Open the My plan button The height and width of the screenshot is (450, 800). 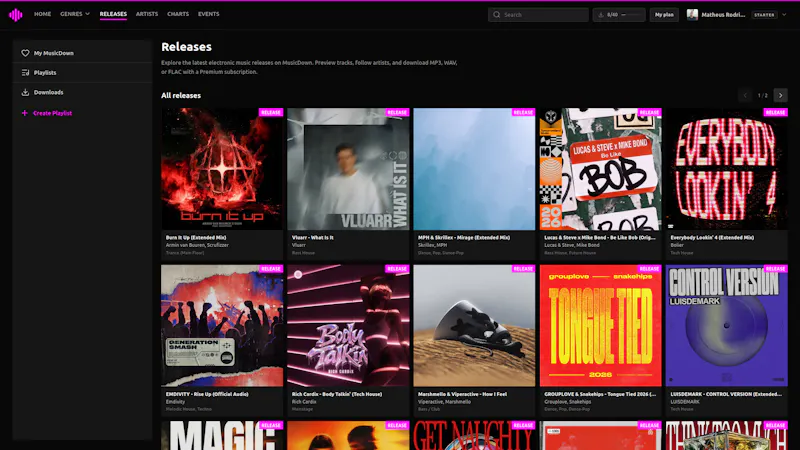tap(664, 15)
